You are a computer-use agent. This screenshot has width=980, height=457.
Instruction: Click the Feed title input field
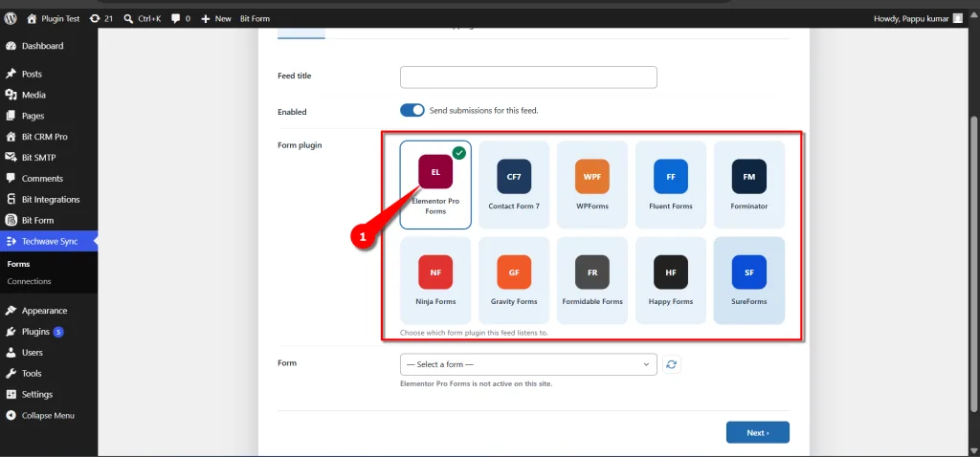(528, 76)
